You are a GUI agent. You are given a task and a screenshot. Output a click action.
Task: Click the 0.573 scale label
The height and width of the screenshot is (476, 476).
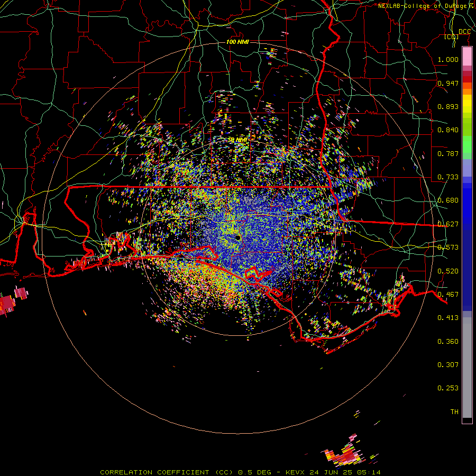coord(448,248)
